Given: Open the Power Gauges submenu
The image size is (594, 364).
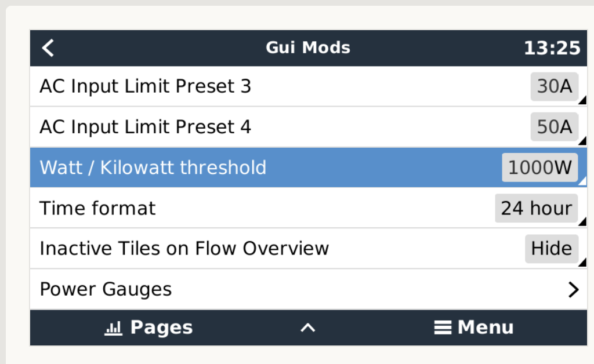Looking at the screenshot, I should click(x=307, y=289).
